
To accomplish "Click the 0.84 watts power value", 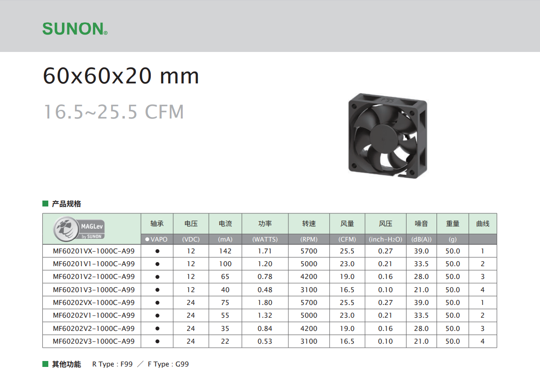I will [265, 328].
